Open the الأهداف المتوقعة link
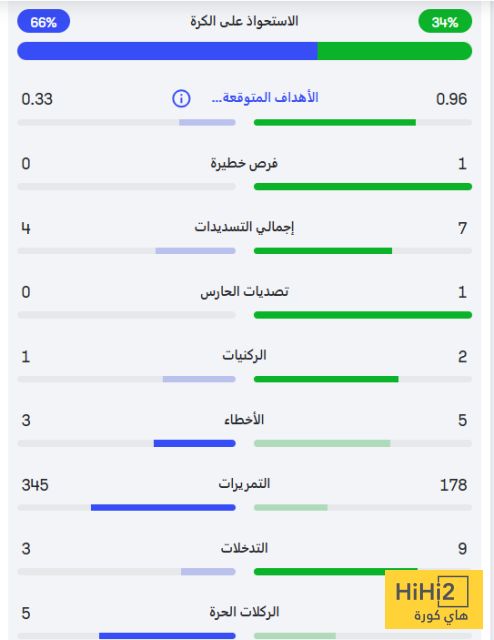 click(265, 98)
